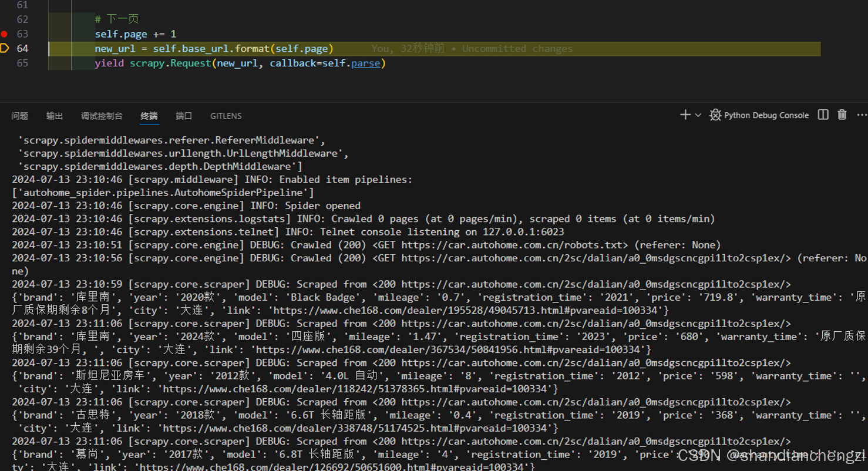Click the debug gear icon beside Python Debug Console
Screen dimensions: 868x471
715,115
